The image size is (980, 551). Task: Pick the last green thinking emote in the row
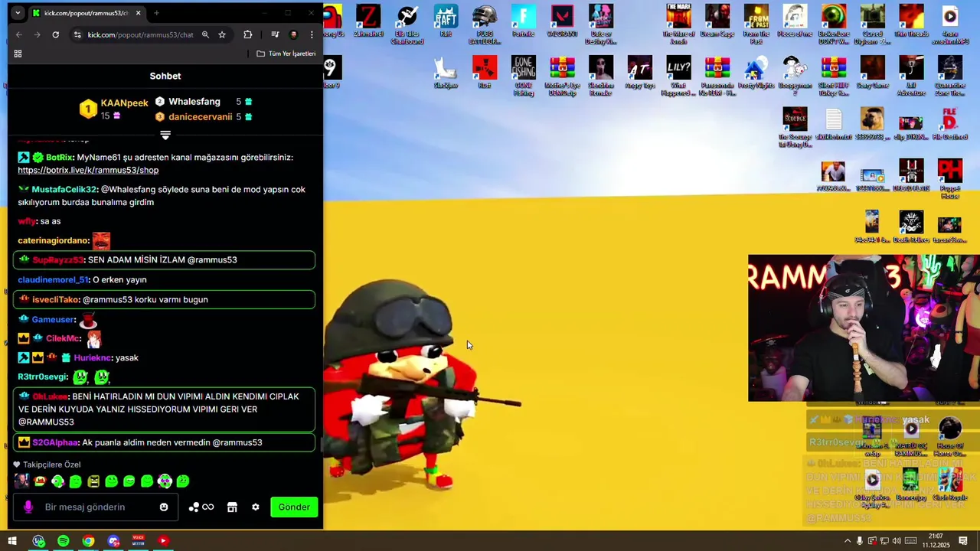[x=183, y=481]
